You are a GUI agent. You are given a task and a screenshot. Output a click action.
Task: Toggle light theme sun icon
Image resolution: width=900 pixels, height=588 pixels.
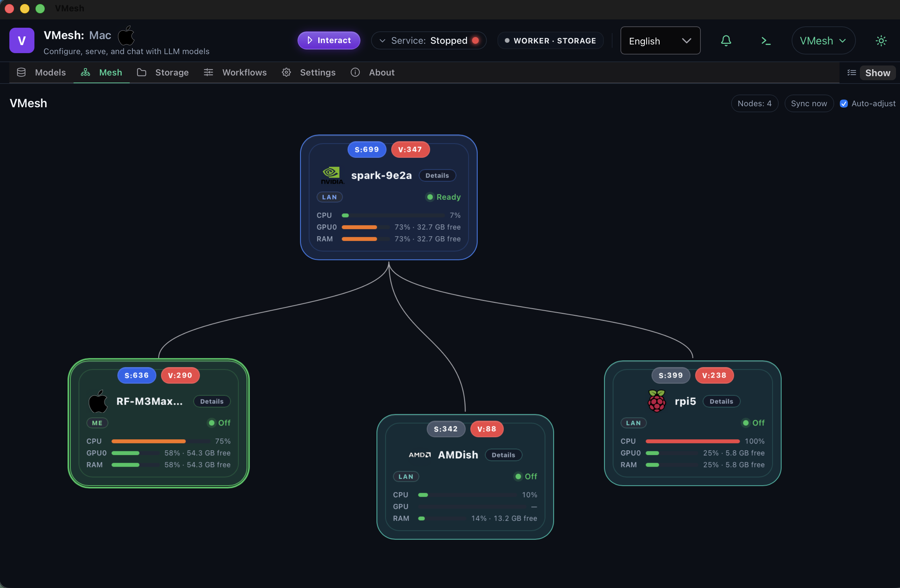[881, 40]
